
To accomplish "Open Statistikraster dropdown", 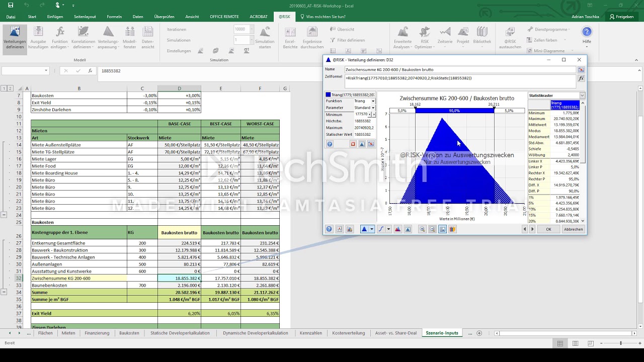I will click(582, 96).
